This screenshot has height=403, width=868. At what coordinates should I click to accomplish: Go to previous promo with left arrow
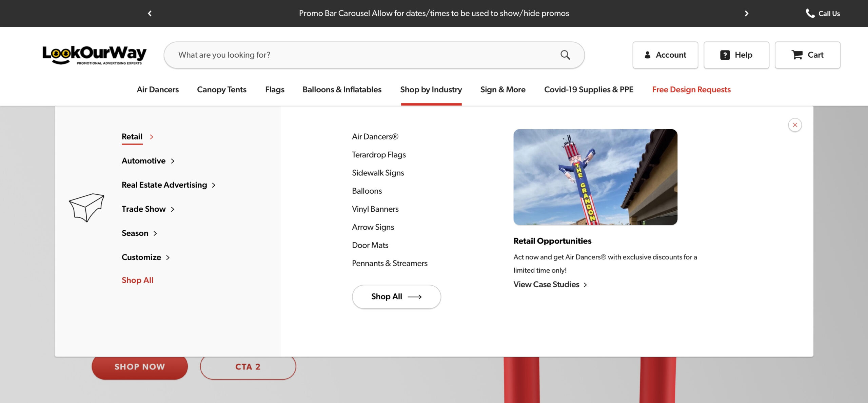[150, 13]
